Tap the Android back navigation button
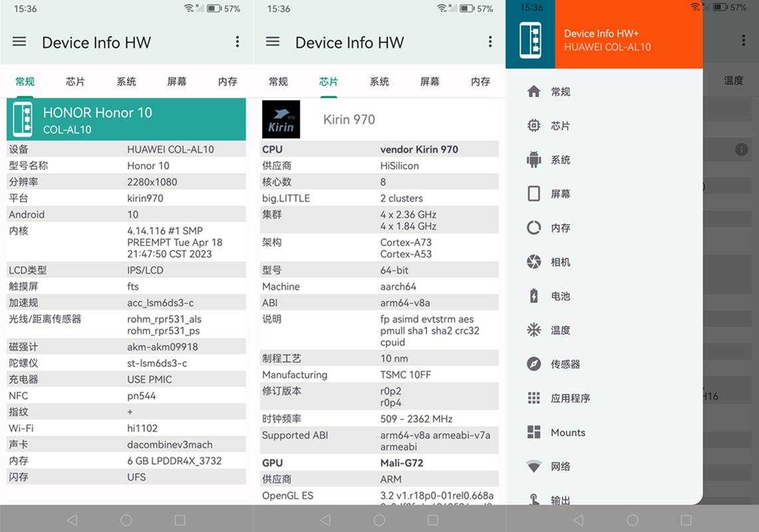 (73, 519)
